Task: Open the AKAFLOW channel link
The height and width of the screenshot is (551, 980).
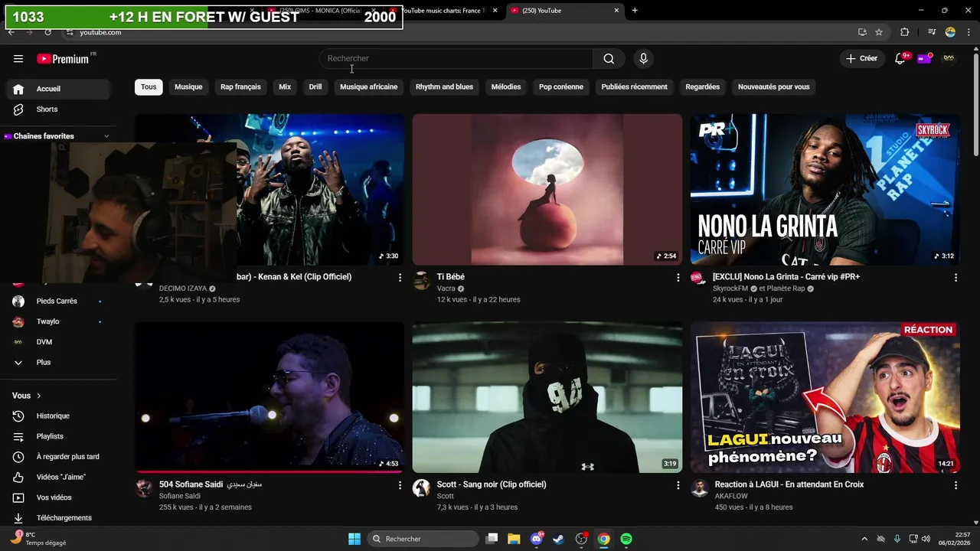Action: pyautogui.click(x=731, y=496)
